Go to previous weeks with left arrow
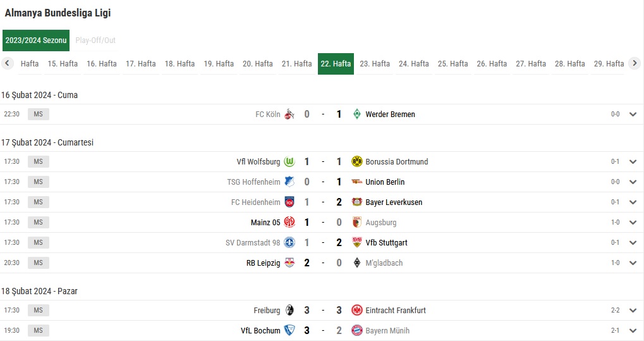 click(x=7, y=63)
